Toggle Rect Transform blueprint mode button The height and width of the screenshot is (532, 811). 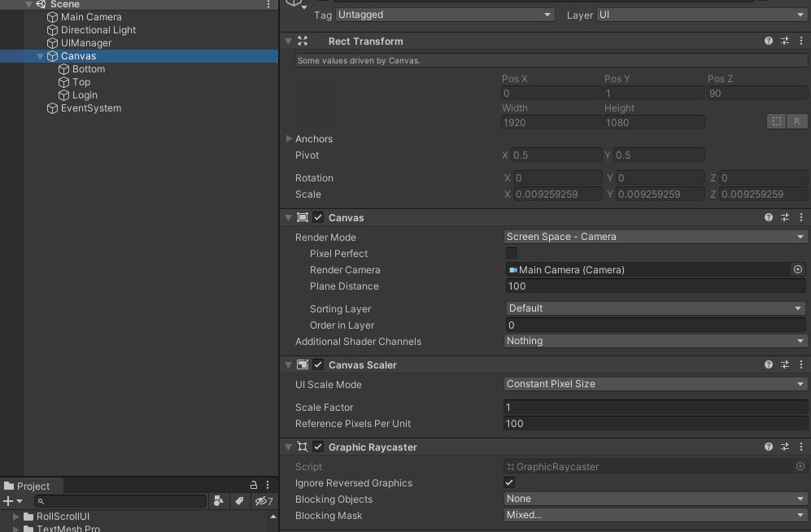click(776, 121)
